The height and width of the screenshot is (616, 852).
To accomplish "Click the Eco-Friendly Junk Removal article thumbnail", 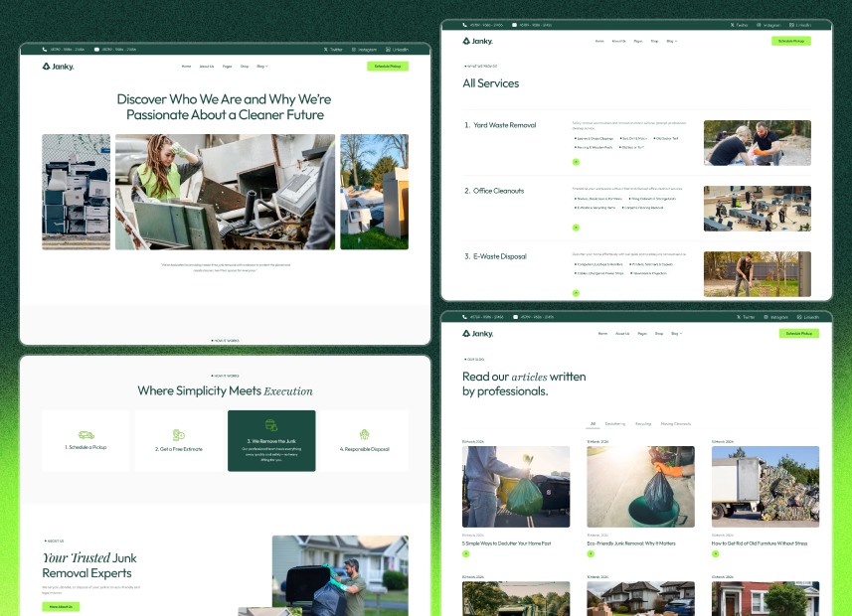I will (640, 487).
